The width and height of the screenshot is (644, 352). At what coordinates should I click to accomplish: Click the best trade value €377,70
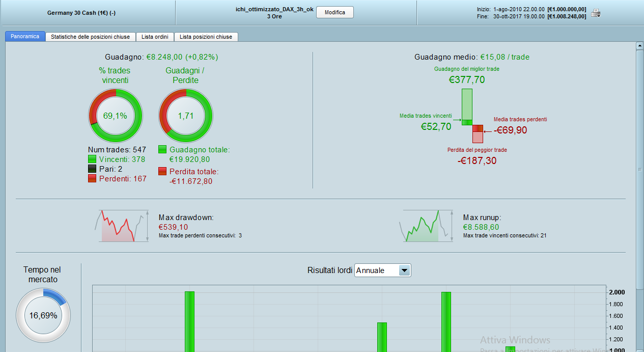point(467,79)
